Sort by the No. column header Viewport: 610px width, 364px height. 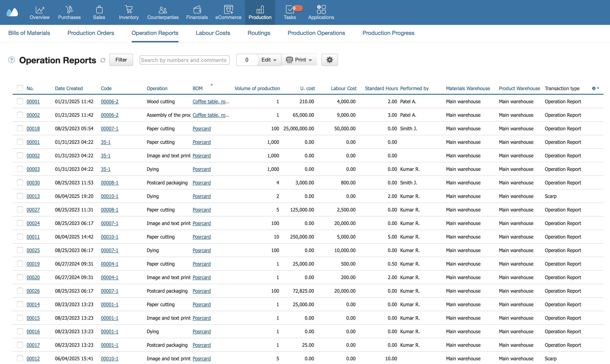click(x=30, y=88)
